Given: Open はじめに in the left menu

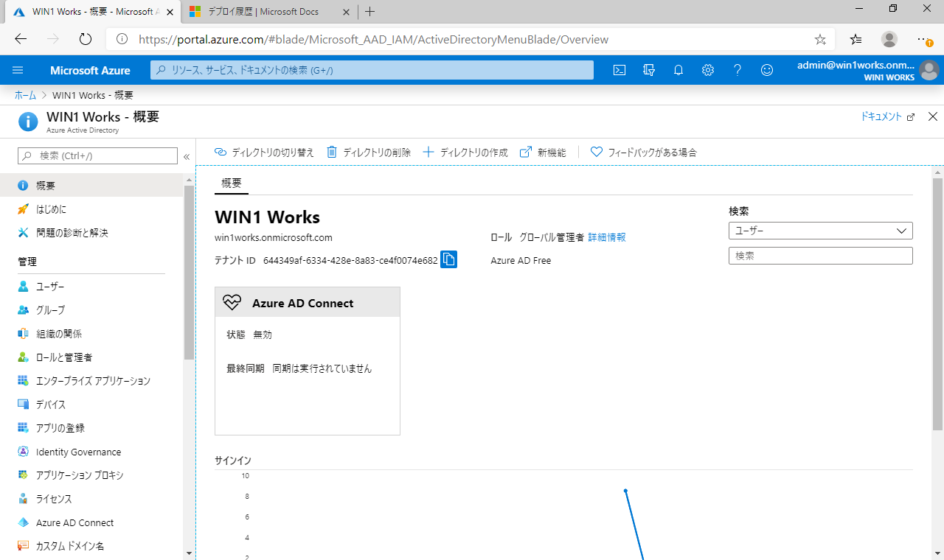Looking at the screenshot, I should [91, 209].
